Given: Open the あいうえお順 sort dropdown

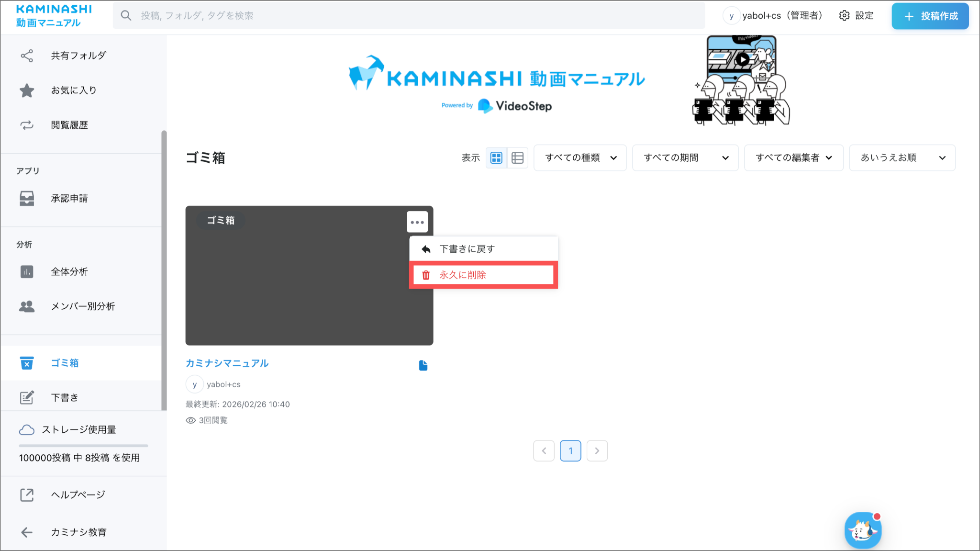Looking at the screenshot, I should click(902, 158).
